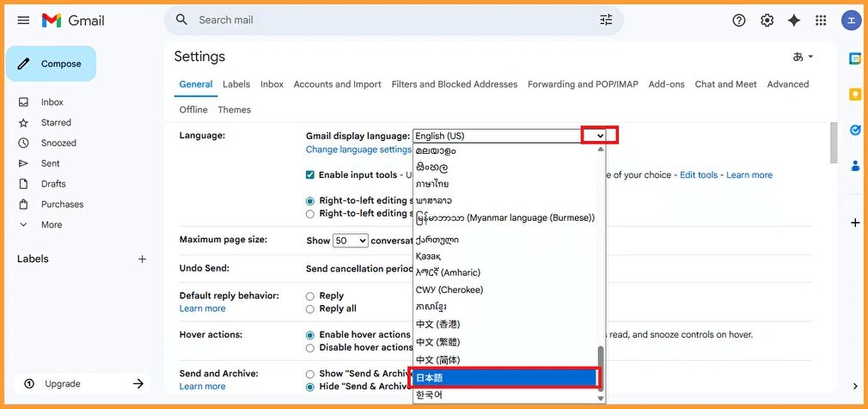Toggle the Gmail display language dropdown arrow
The width and height of the screenshot is (868, 409).
[x=600, y=136]
